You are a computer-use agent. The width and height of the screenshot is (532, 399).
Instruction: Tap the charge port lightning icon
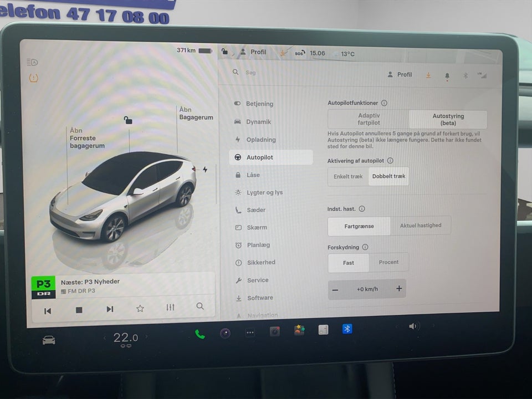205,170
